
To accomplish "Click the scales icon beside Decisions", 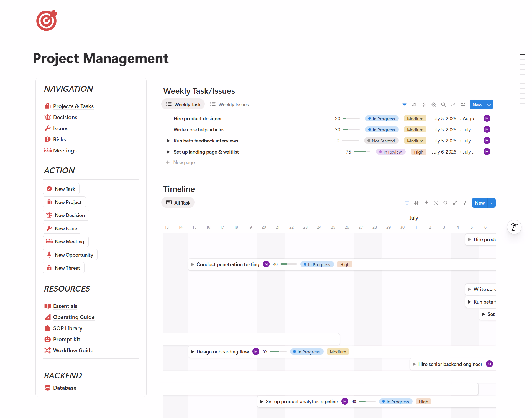I will (x=48, y=117).
